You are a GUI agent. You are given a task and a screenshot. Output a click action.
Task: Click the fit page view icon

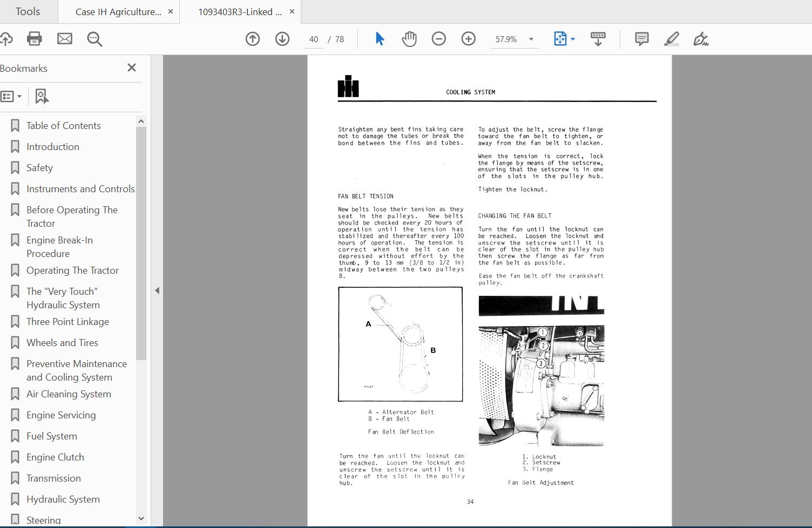560,39
